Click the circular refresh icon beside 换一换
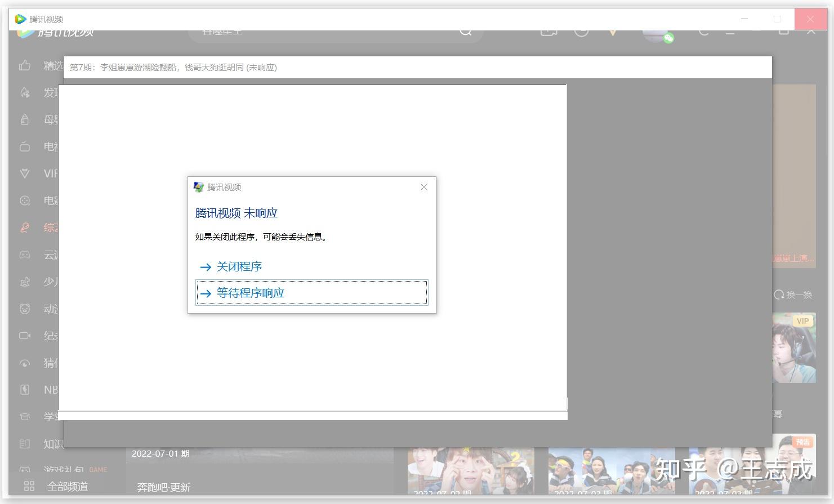The height and width of the screenshot is (504, 834). 779,295
